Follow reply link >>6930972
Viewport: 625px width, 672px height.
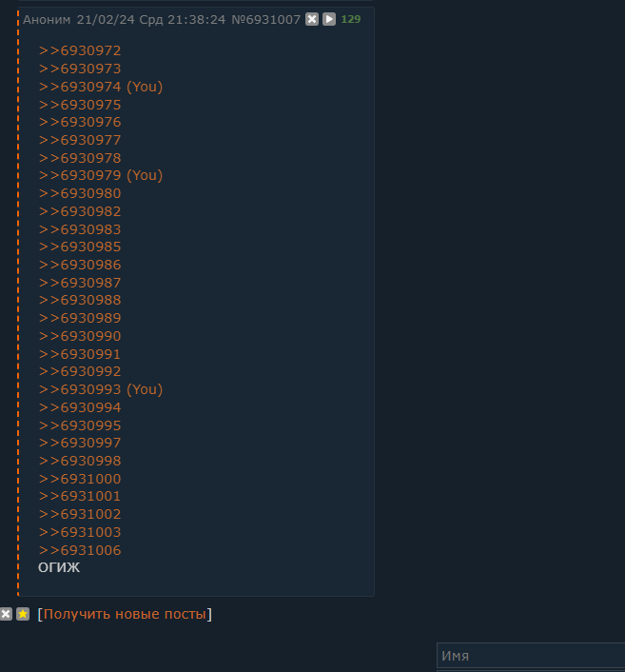point(80,50)
